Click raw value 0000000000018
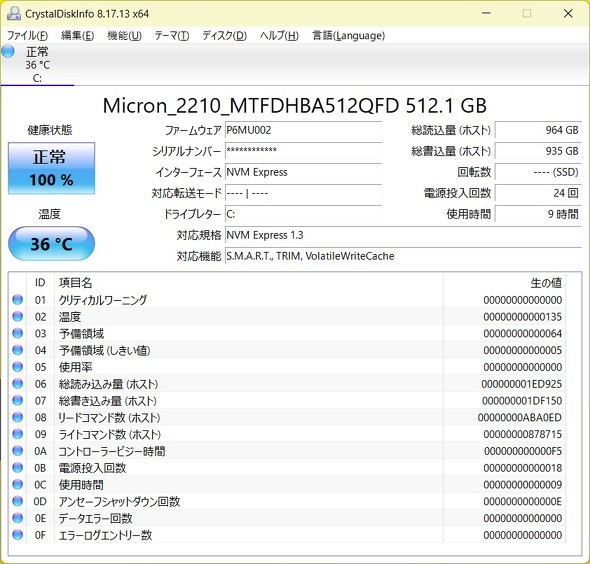Screen dimensions: 590x564 [x=523, y=468]
